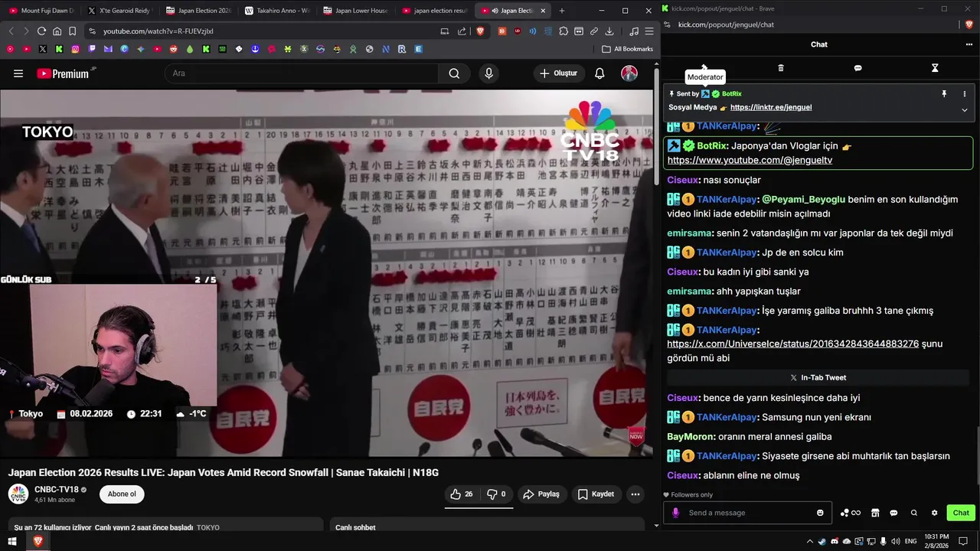Click Brave icon in Windows taskbar
The image size is (980, 551).
point(37,541)
